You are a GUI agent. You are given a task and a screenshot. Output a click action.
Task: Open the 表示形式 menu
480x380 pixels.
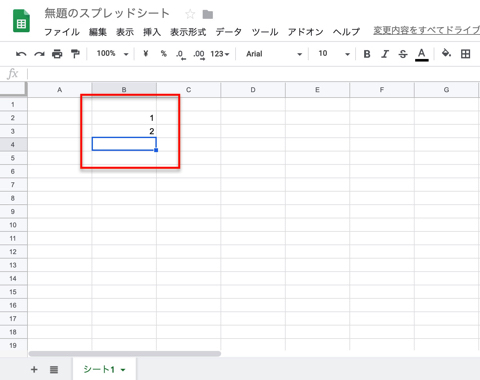[188, 32]
